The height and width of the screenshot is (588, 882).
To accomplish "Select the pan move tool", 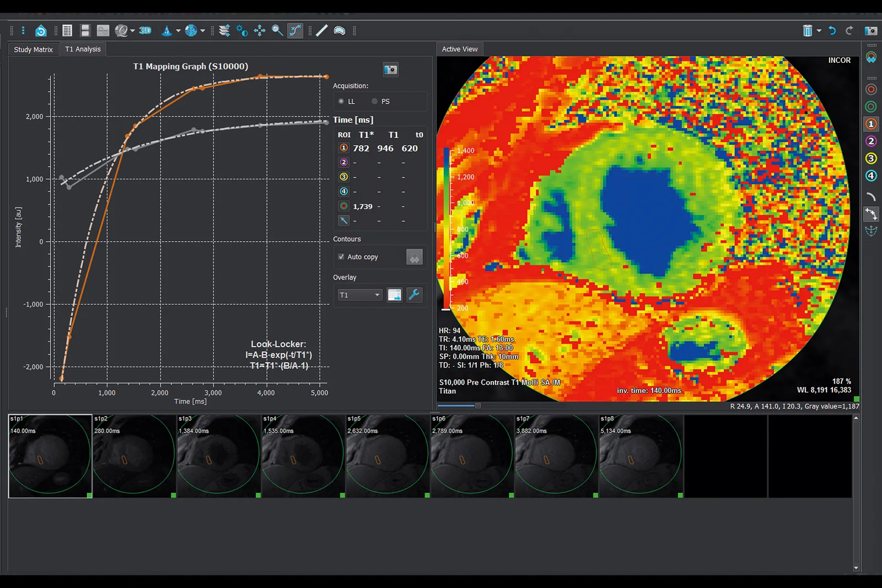I will click(260, 31).
